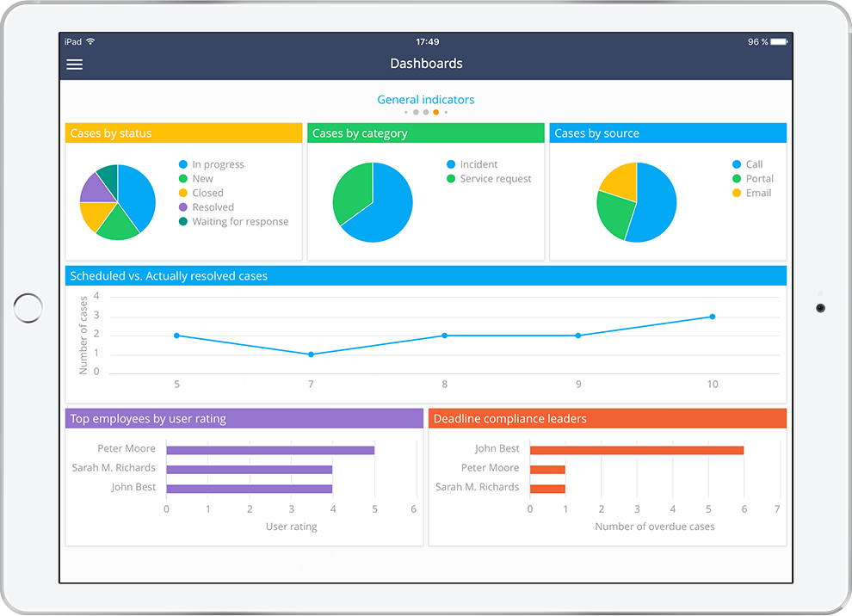The height and width of the screenshot is (616, 852).
Task: Select the active orange page dot
Action: 436,112
